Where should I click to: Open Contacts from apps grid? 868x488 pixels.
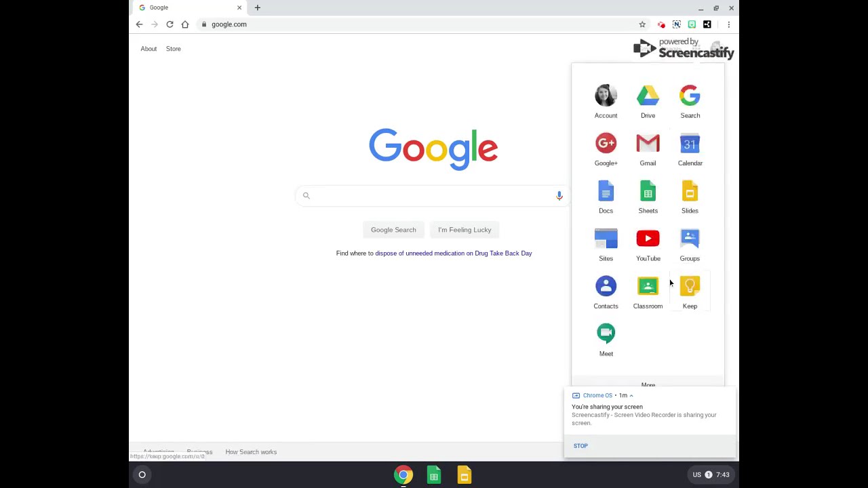[x=606, y=292]
